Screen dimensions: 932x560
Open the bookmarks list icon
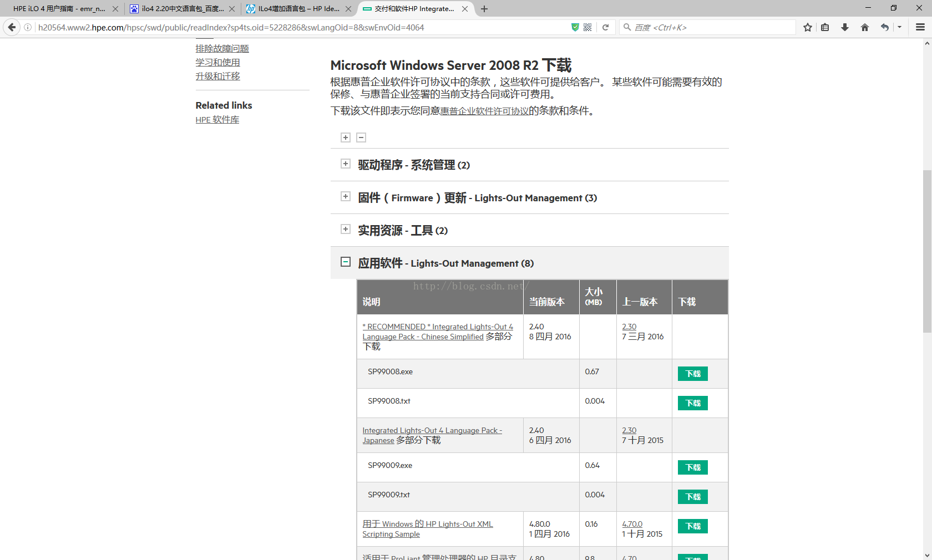(x=825, y=27)
